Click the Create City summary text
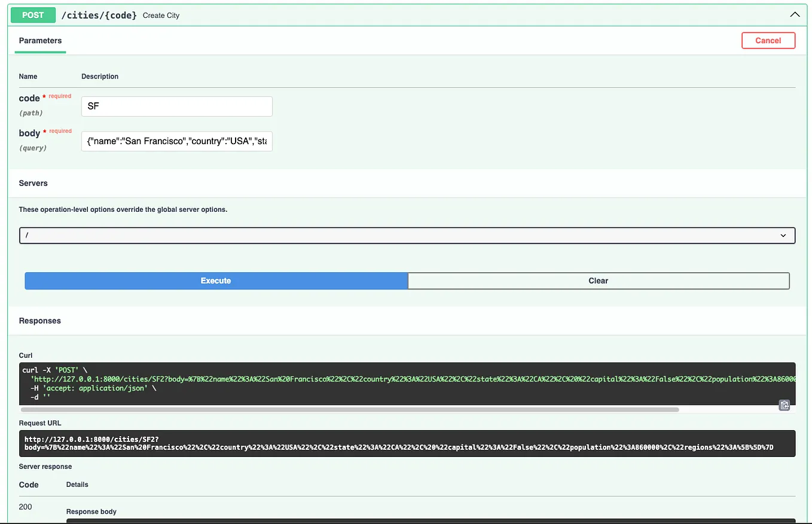The image size is (812, 524). coord(161,16)
